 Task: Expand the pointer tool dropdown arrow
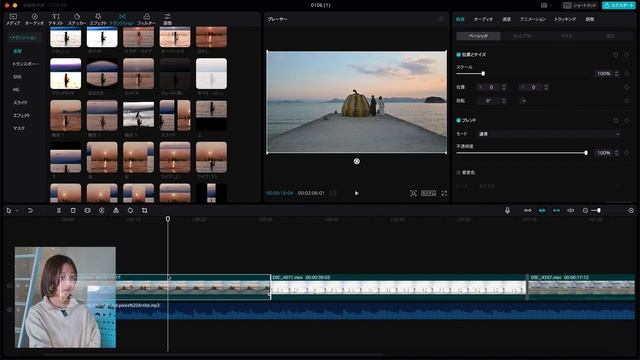[x=17, y=211]
